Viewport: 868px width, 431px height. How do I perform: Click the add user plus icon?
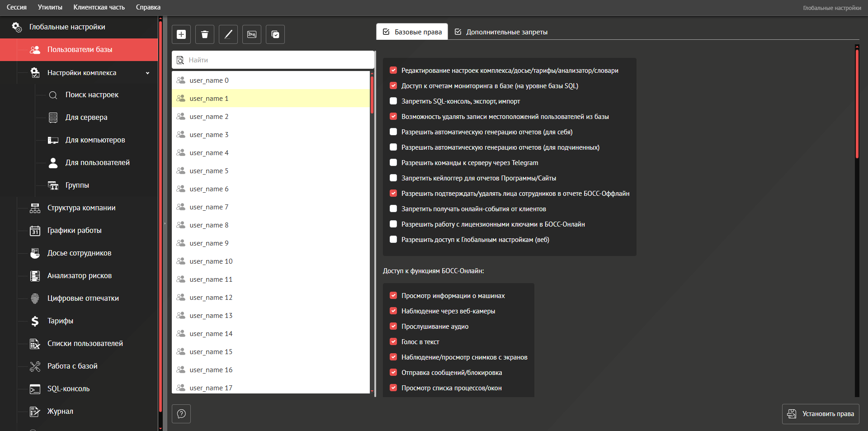181,34
